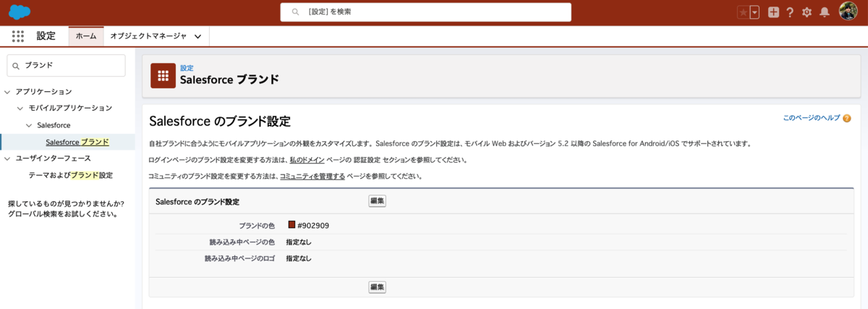This screenshot has width=868, height=309.
Task: Open the help question mark icon
Action: [790, 12]
